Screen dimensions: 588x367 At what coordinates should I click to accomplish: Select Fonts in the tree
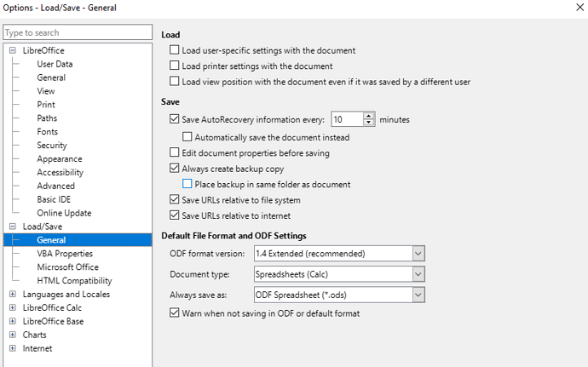point(47,132)
